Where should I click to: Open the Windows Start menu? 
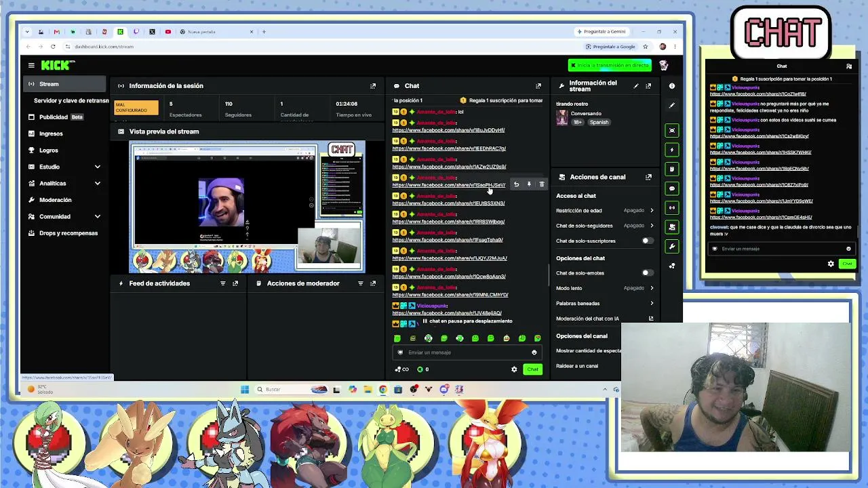(245, 389)
